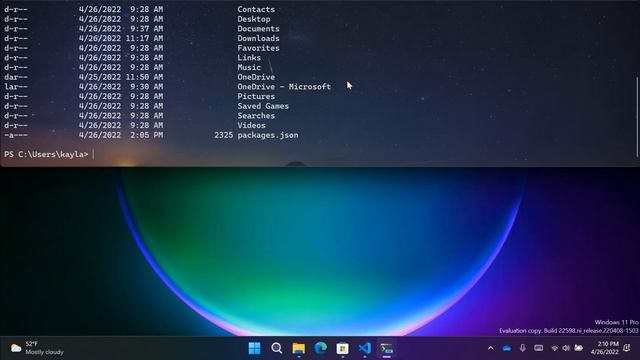Click the 'packages.json' file name
The width and height of the screenshot is (640, 360).
[268, 135]
